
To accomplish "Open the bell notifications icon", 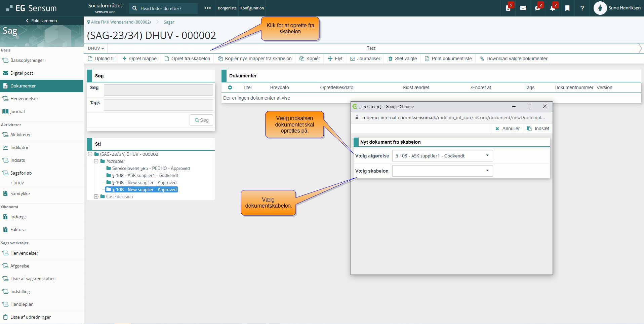I will click(x=552, y=8).
